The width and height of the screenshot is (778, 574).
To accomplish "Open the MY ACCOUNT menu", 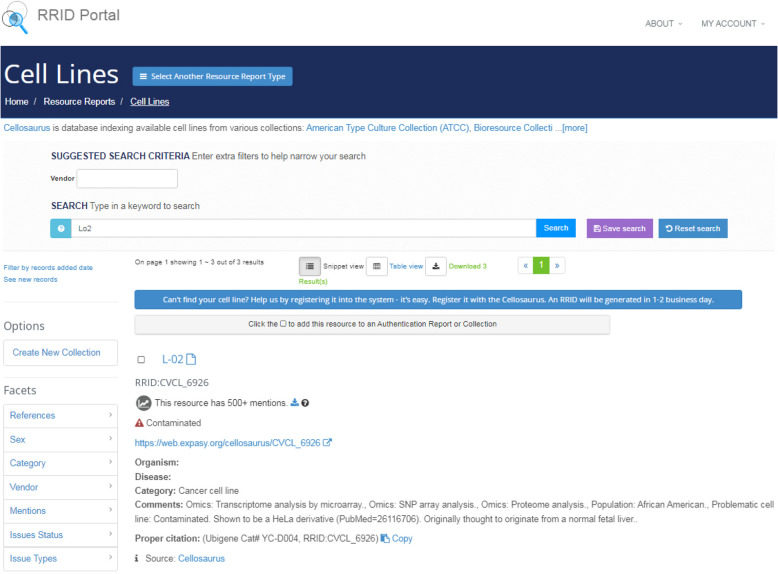I will [733, 24].
